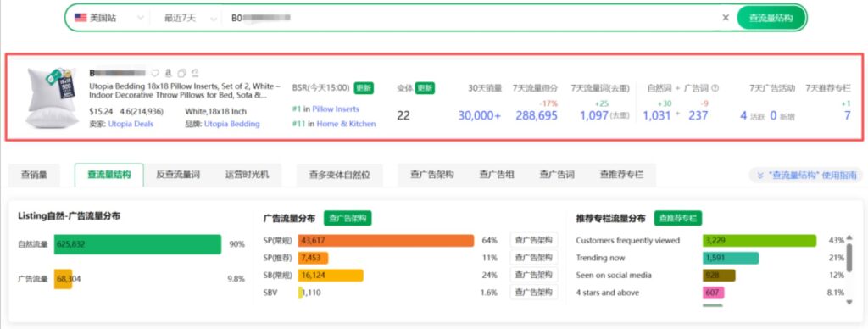Click the Trending now 1,591 bar
The height and width of the screenshot is (329, 868).
click(731, 258)
